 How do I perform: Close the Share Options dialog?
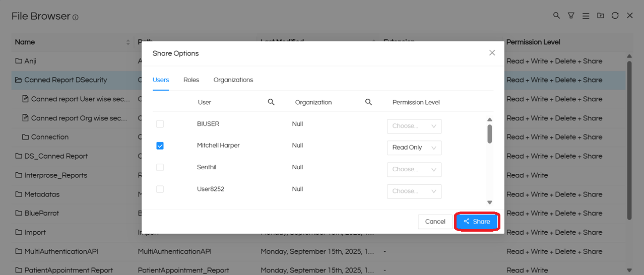[492, 53]
